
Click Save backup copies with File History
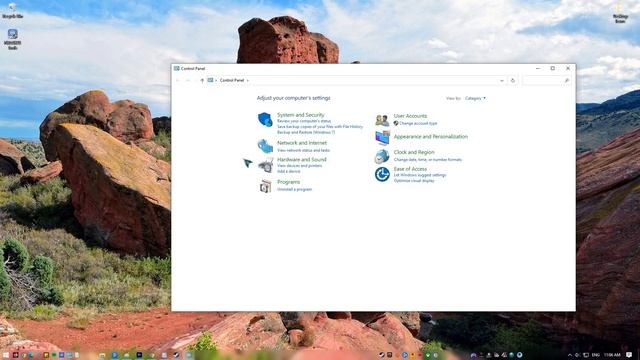click(x=320, y=127)
